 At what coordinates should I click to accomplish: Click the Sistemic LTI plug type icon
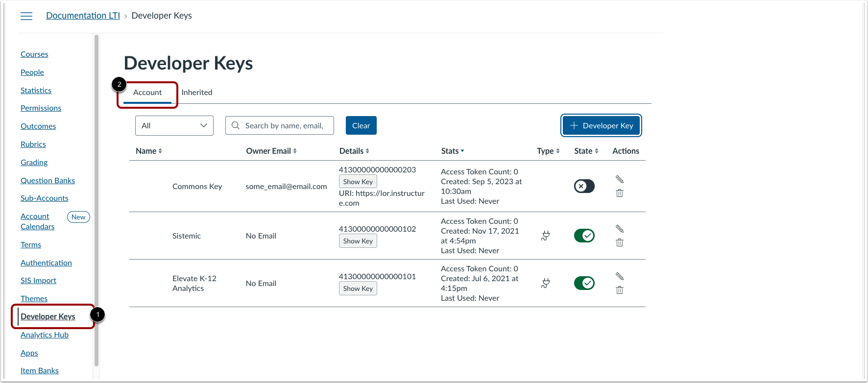(546, 236)
